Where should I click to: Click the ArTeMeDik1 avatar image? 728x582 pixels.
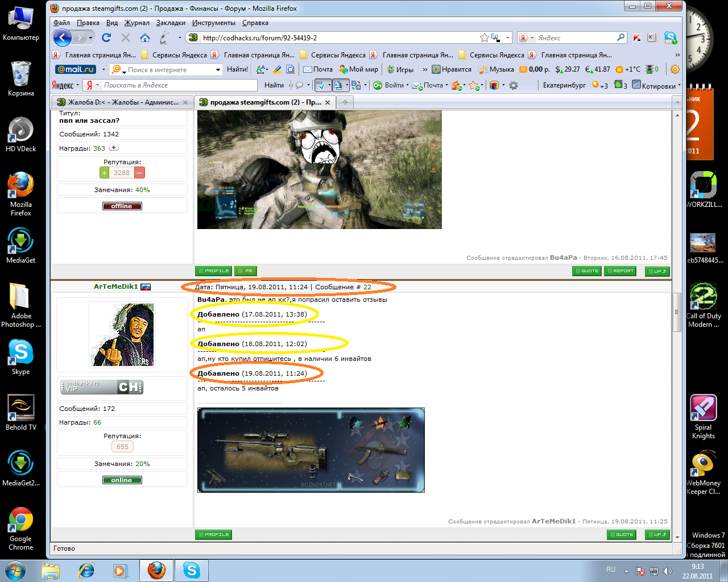click(x=122, y=335)
